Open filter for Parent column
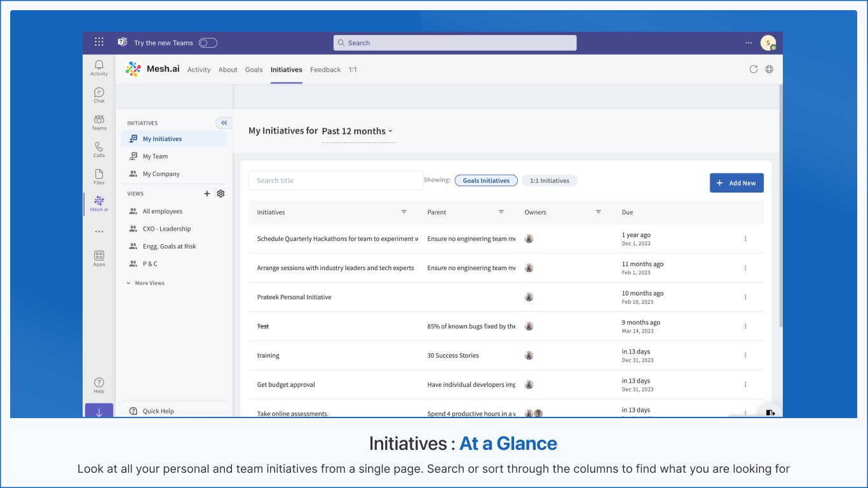The height and width of the screenshot is (488, 868). tap(501, 212)
